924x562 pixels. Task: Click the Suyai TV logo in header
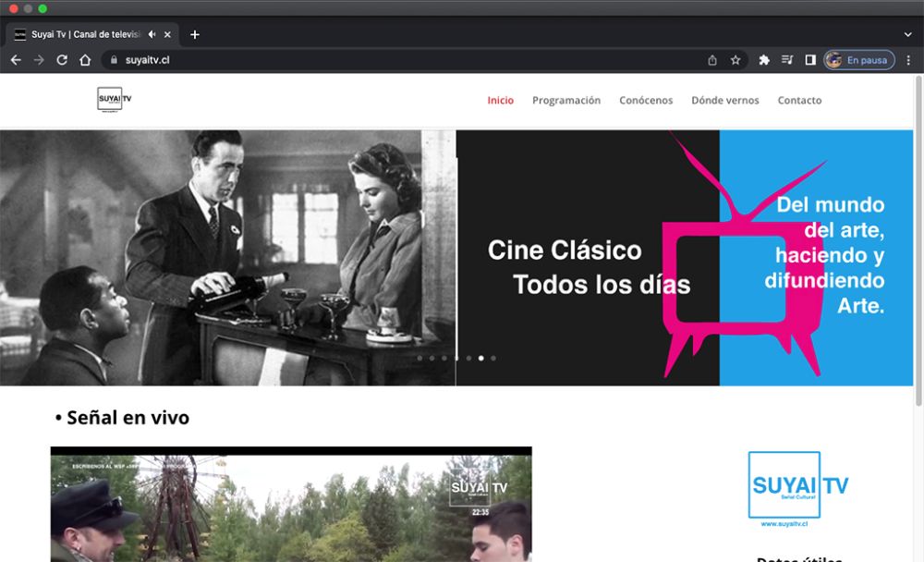[114, 100]
